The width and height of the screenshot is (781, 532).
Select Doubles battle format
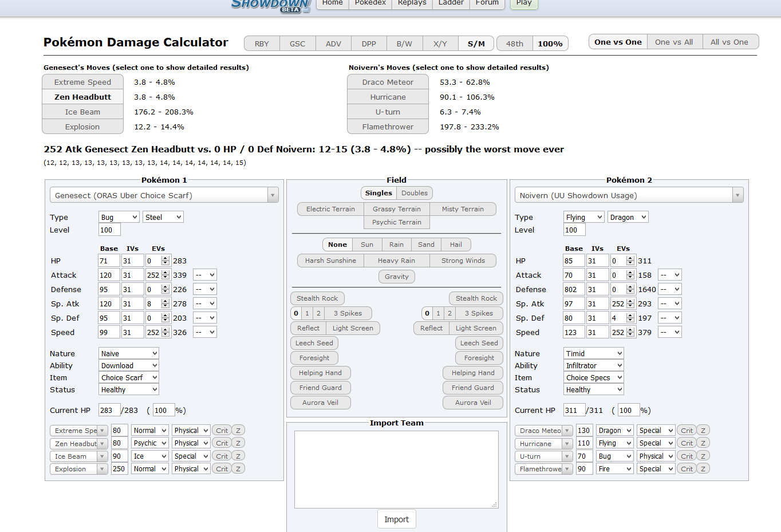(415, 193)
